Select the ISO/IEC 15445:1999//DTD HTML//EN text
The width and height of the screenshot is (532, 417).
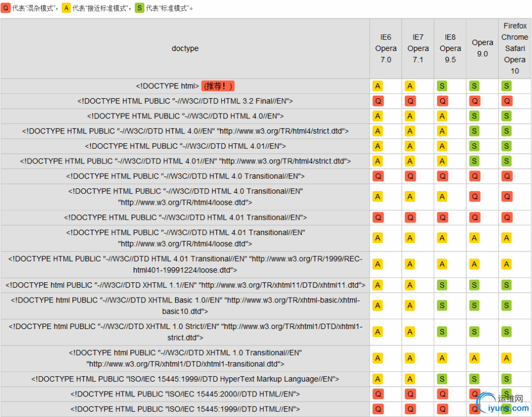click(x=185, y=409)
